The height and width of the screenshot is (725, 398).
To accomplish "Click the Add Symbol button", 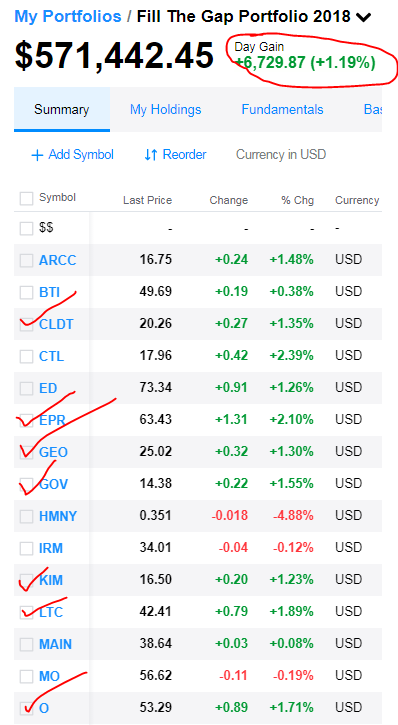I will (x=72, y=154).
